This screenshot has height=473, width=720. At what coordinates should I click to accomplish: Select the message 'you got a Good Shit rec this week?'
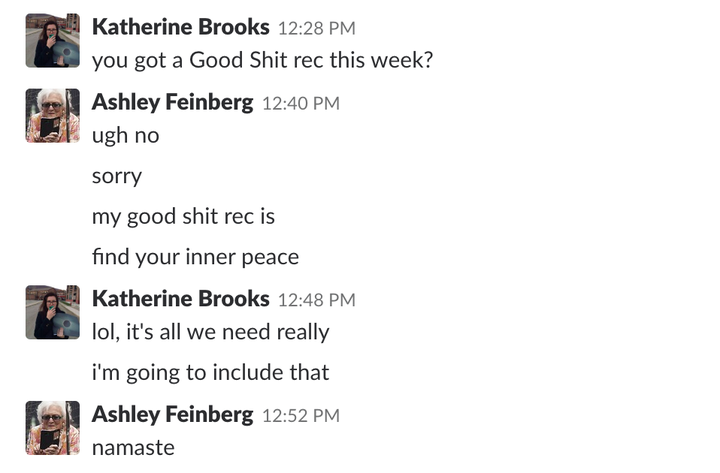(x=262, y=61)
